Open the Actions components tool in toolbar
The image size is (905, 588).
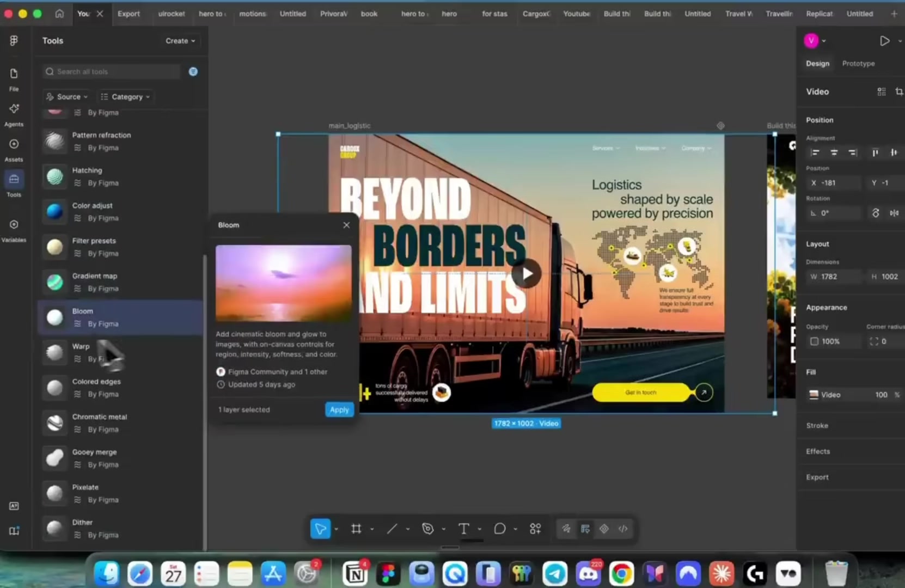(535, 529)
